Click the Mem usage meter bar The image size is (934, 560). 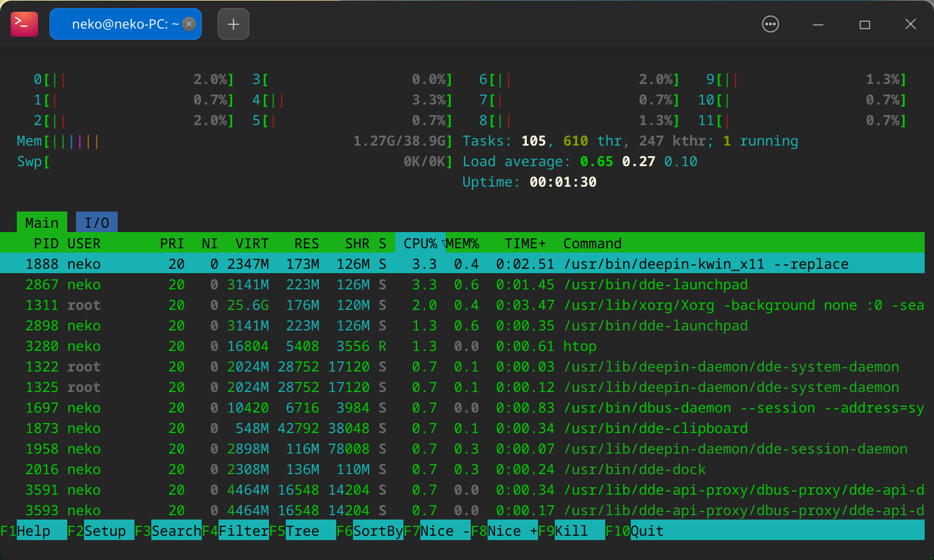click(235, 141)
